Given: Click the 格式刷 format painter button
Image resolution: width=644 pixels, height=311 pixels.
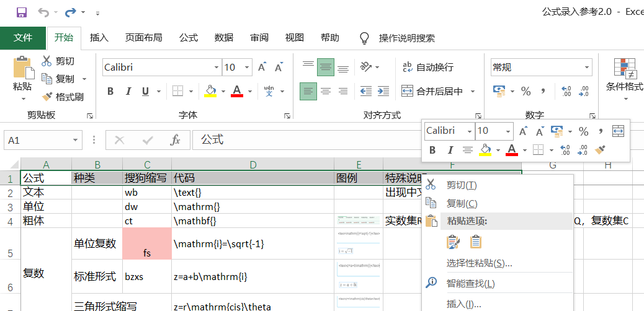Looking at the screenshot, I should (x=63, y=97).
